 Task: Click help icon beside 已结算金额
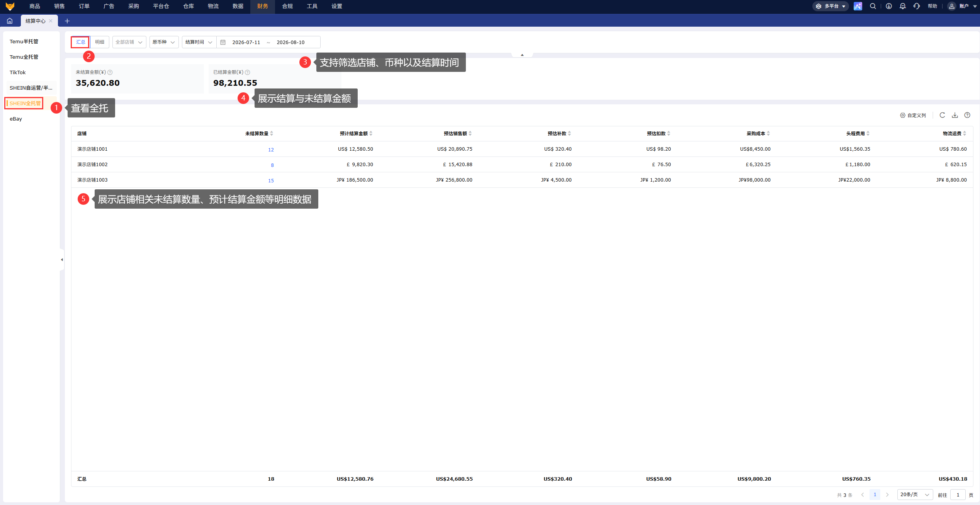pyautogui.click(x=248, y=72)
